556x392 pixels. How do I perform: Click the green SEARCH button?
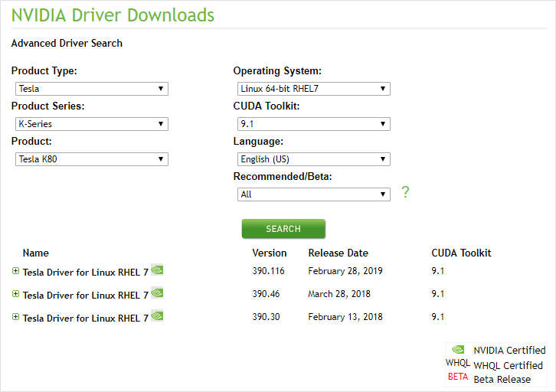point(283,229)
